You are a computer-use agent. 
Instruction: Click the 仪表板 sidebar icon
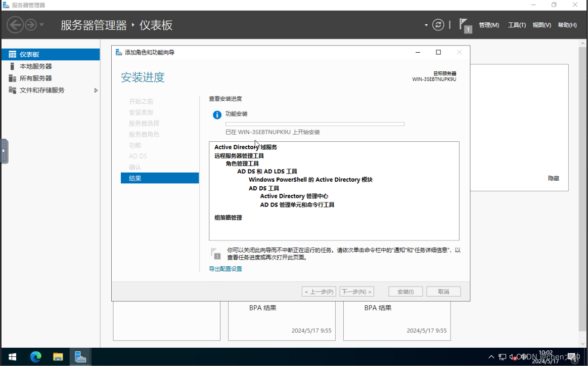(12, 55)
